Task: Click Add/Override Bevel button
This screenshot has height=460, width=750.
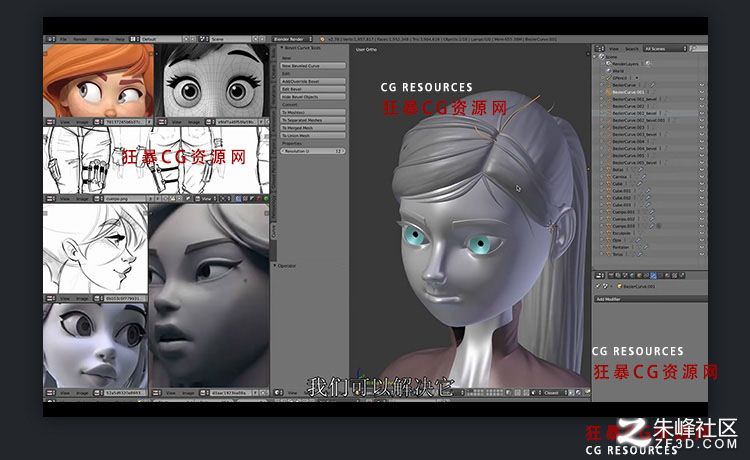Action: tap(313, 81)
